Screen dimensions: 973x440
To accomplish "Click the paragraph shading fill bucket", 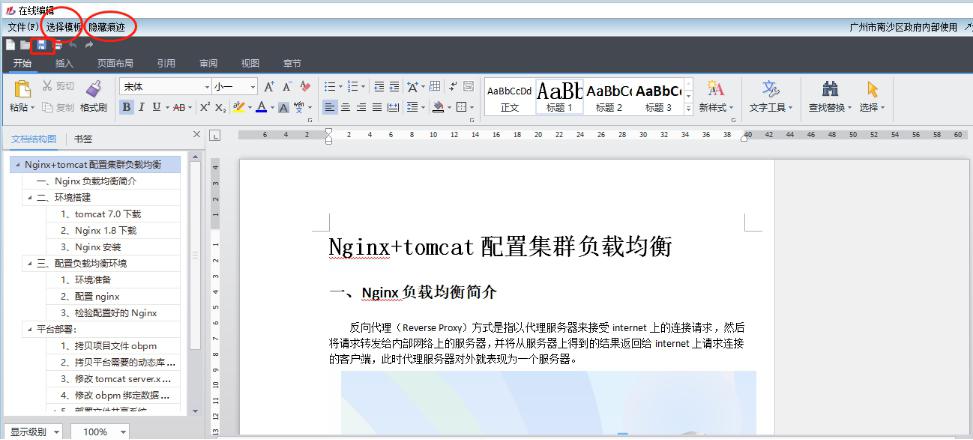I will point(438,107).
